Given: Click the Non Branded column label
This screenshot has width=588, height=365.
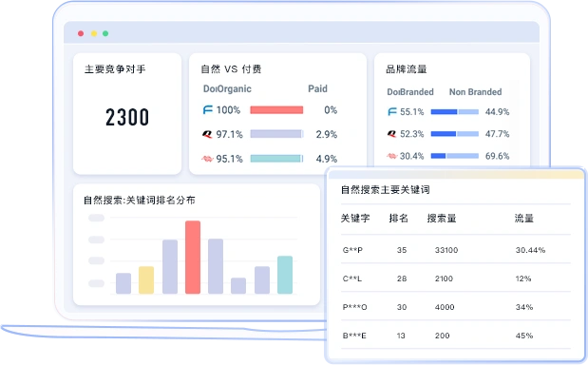Looking at the screenshot, I should (476, 92).
